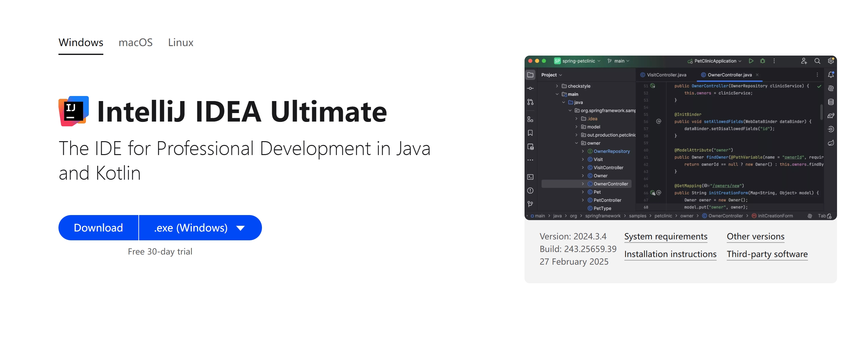Open the Terminal tool window icon
Screen dimensions: 868x342
(530, 177)
